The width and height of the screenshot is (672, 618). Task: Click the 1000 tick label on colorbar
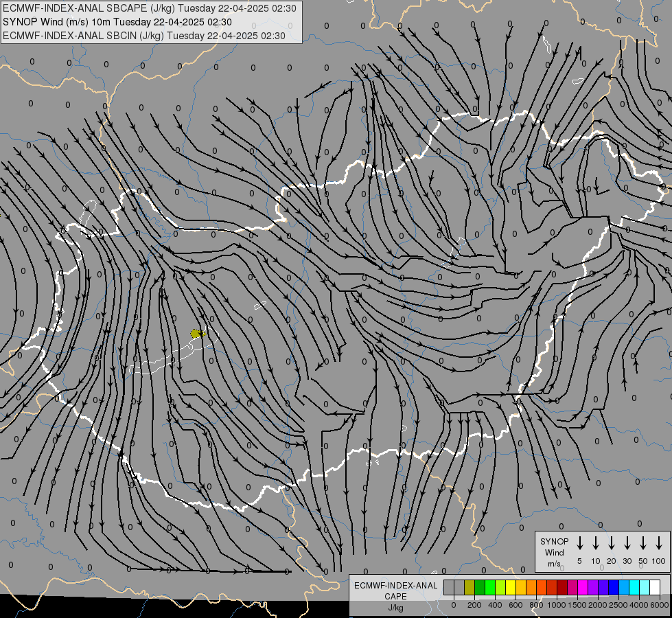tap(557, 605)
